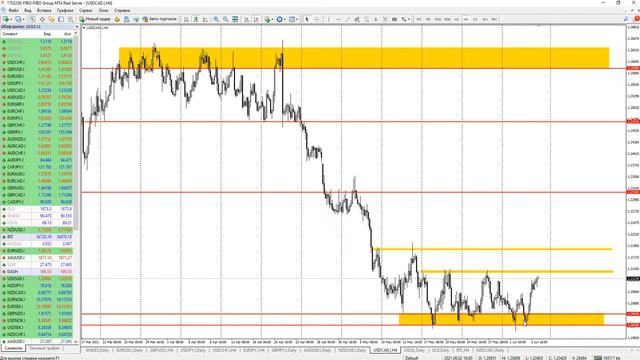
Task: Switch chart to line chart icon
Action: click(205, 19)
